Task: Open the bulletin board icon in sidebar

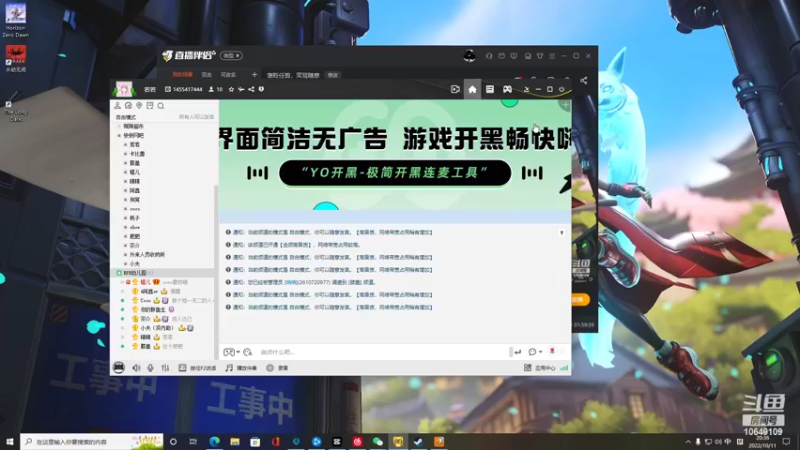Action: [x=149, y=106]
